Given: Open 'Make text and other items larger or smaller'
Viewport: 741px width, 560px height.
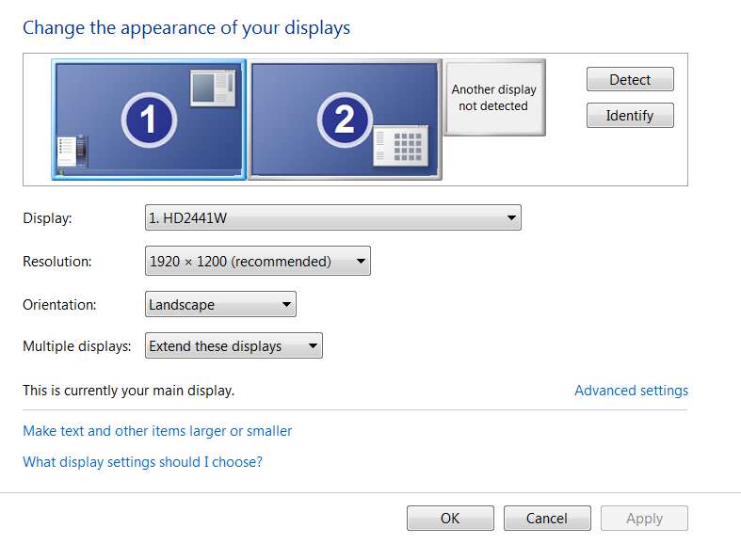Looking at the screenshot, I should [x=157, y=431].
